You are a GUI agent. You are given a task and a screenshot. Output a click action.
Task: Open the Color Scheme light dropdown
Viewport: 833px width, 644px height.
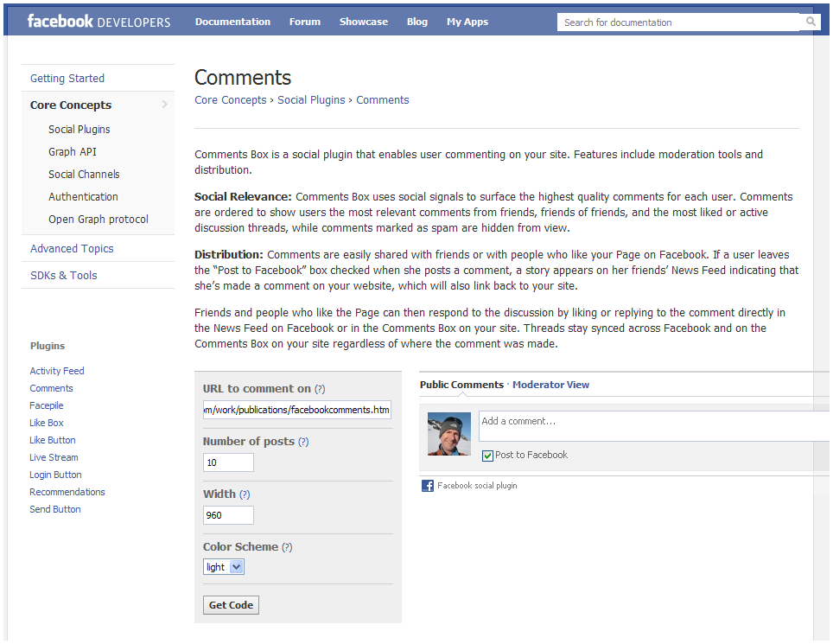[224, 567]
